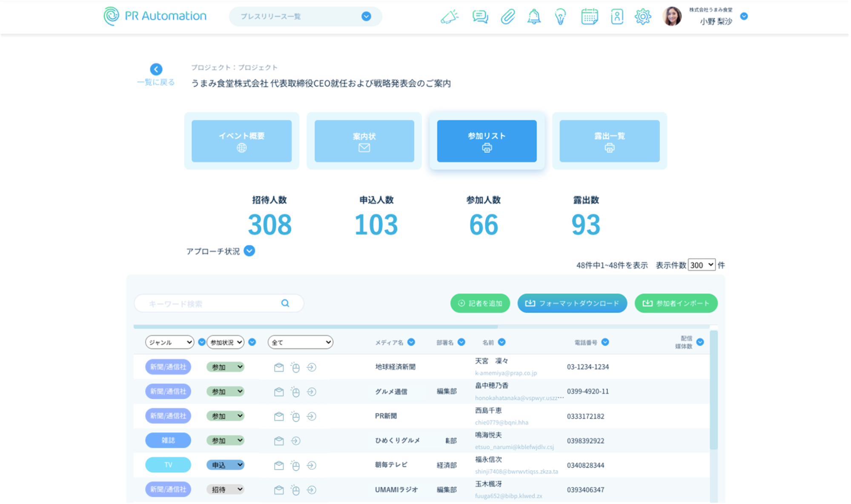This screenshot has height=504, width=851.
Task: Open ジャンル filter dropdown
Action: [169, 342]
